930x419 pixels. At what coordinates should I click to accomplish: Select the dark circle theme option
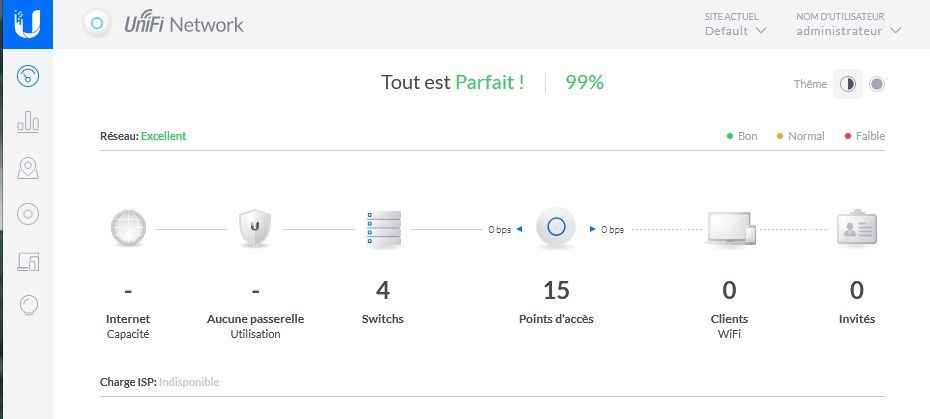pos(876,84)
